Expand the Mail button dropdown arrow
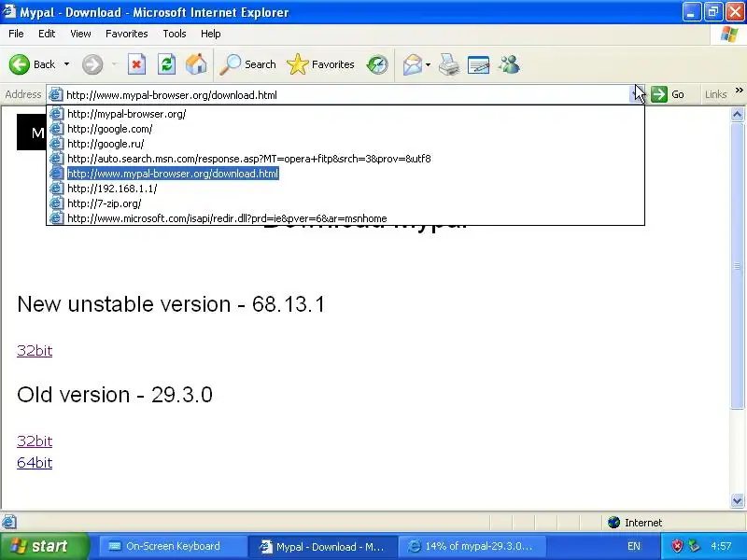This screenshot has height=560, width=747. [x=428, y=64]
